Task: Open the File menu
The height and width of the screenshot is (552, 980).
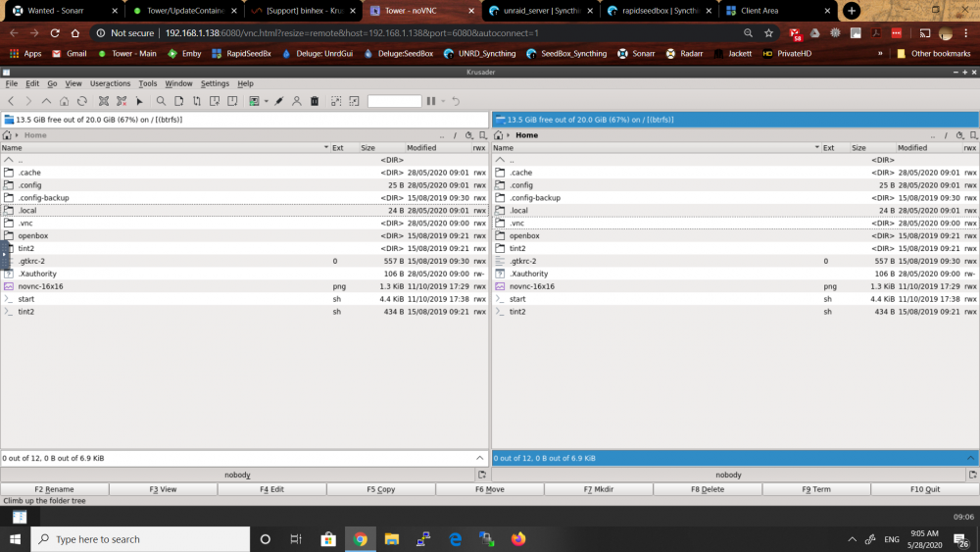Action: click(x=11, y=83)
